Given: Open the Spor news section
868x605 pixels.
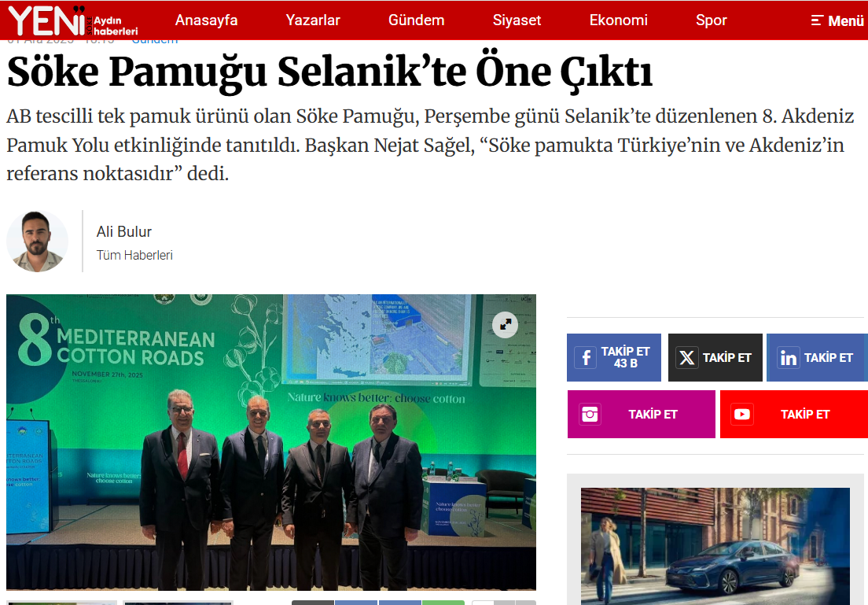Looking at the screenshot, I should (x=711, y=20).
